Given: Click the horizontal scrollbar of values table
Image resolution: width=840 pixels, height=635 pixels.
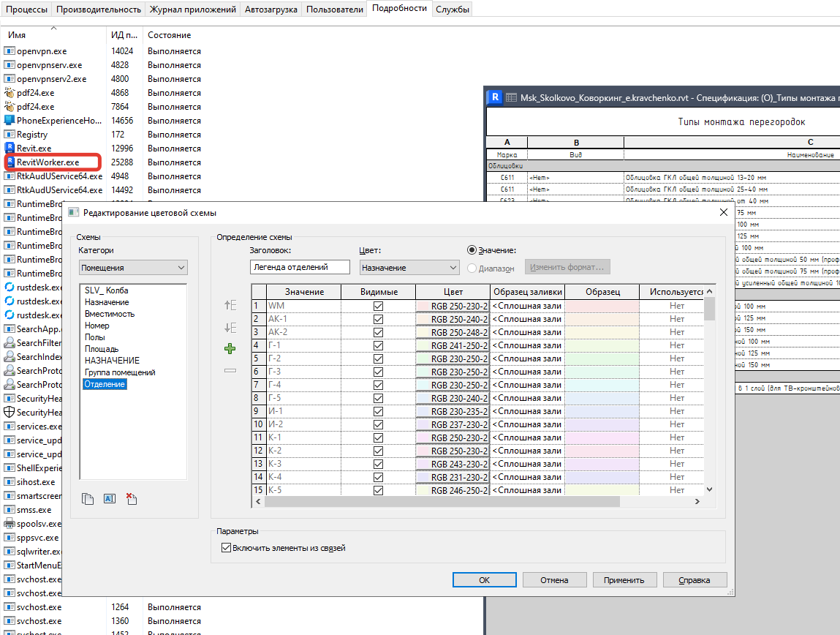Looking at the screenshot, I should 442,502.
